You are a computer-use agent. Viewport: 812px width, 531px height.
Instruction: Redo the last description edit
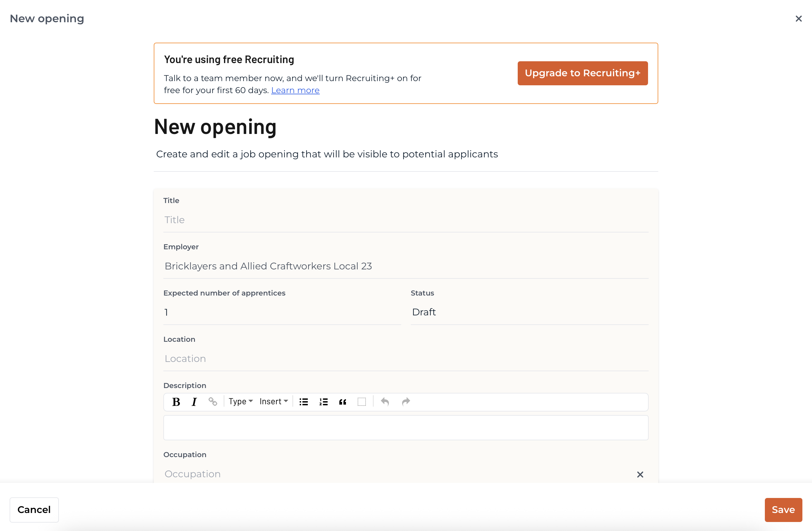pos(406,402)
